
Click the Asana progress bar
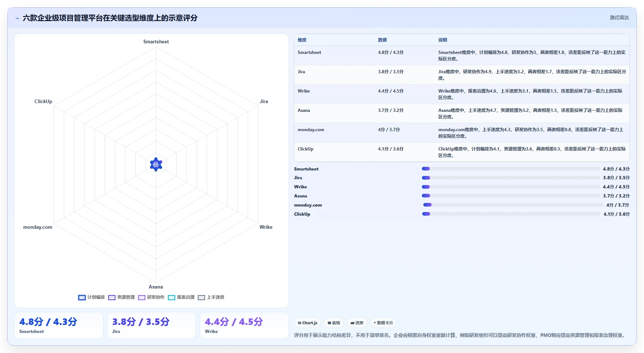click(511, 196)
